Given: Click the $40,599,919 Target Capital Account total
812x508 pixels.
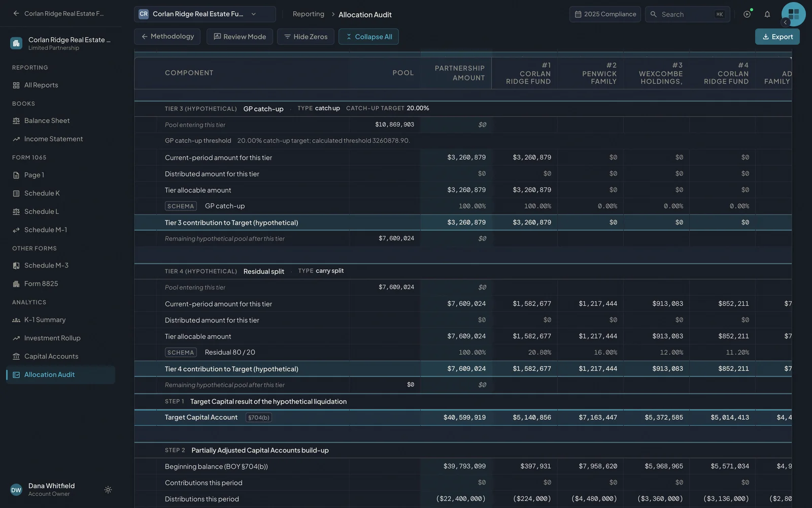Looking at the screenshot, I should tap(464, 418).
